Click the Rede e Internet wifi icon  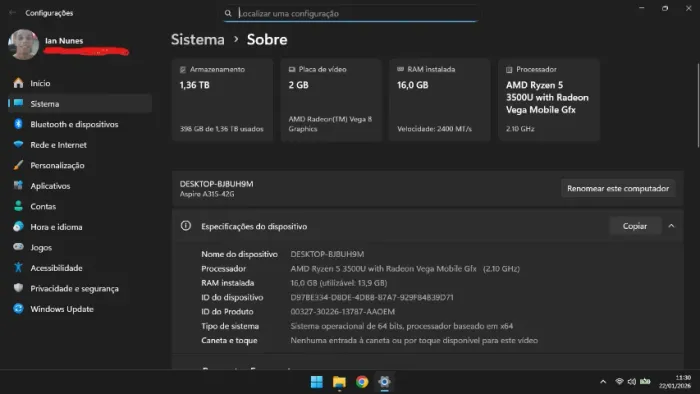(18, 145)
